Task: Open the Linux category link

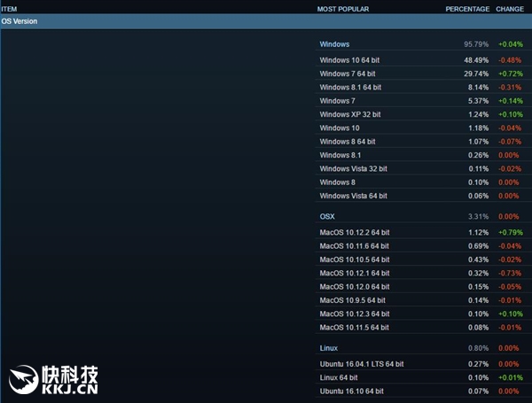Action: [329, 348]
